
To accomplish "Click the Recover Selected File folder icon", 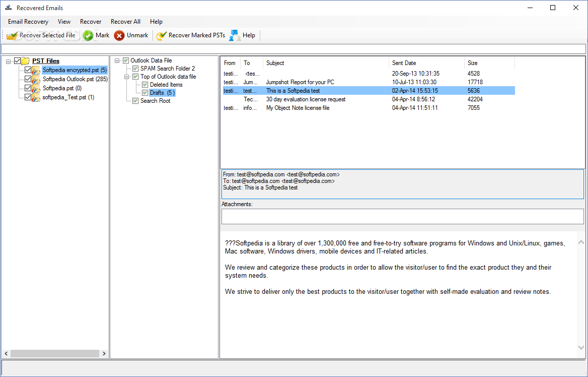I will 12,35.
